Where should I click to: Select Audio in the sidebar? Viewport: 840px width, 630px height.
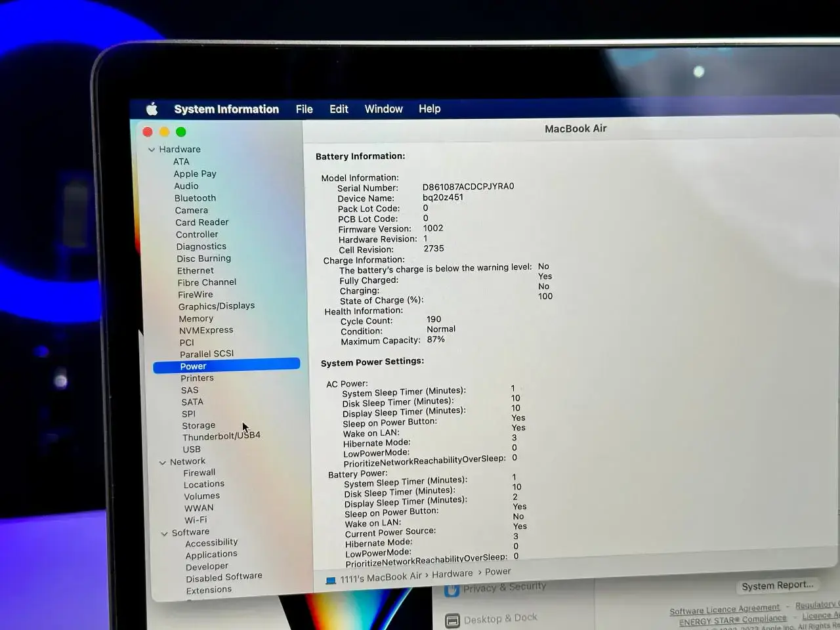coord(186,186)
